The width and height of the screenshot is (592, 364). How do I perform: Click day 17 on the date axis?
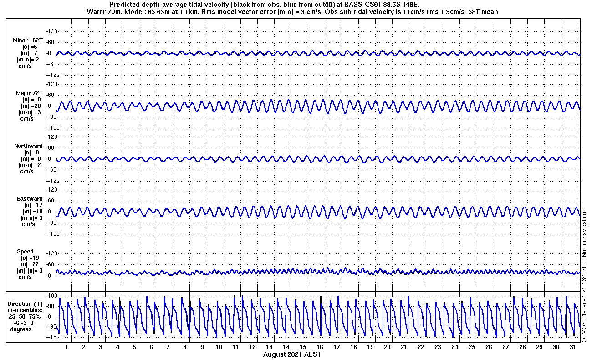click(x=337, y=347)
